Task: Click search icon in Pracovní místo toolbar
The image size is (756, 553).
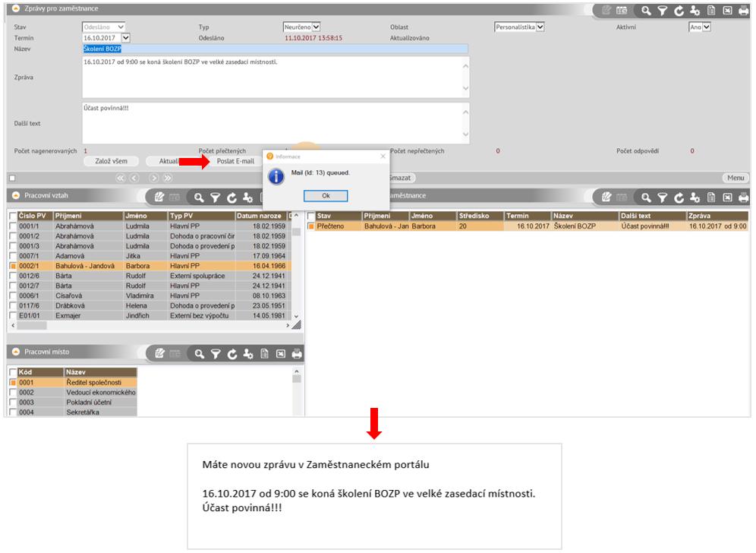Action: 199,354
